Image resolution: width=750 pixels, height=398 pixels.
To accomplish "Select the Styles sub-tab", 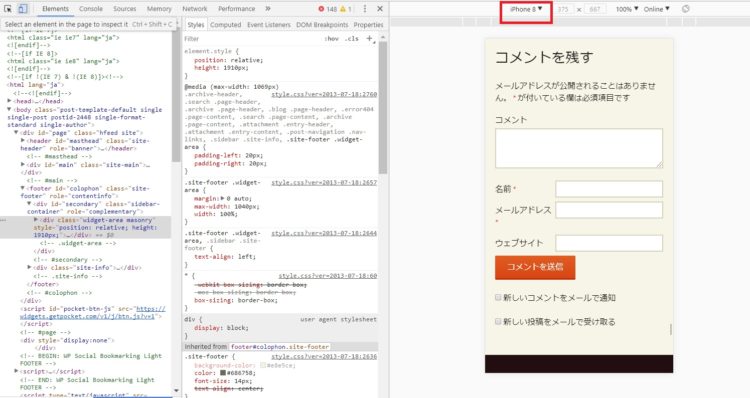I will 196,24.
